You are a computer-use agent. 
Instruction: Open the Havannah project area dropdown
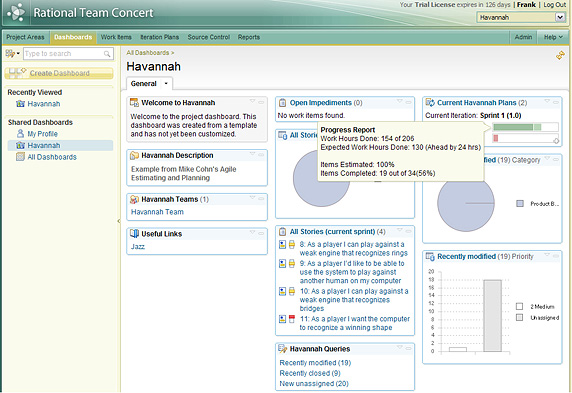(x=560, y=17)
